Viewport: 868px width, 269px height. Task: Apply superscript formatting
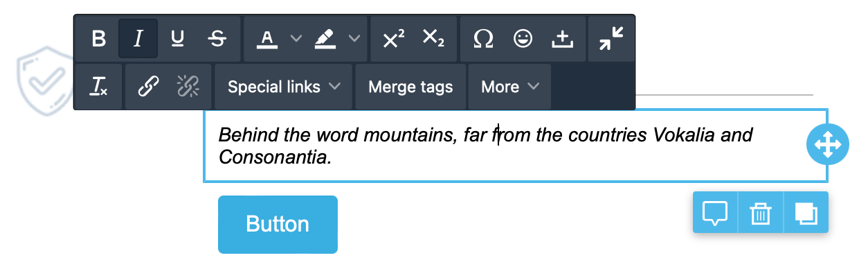click(x=393, y=39)
